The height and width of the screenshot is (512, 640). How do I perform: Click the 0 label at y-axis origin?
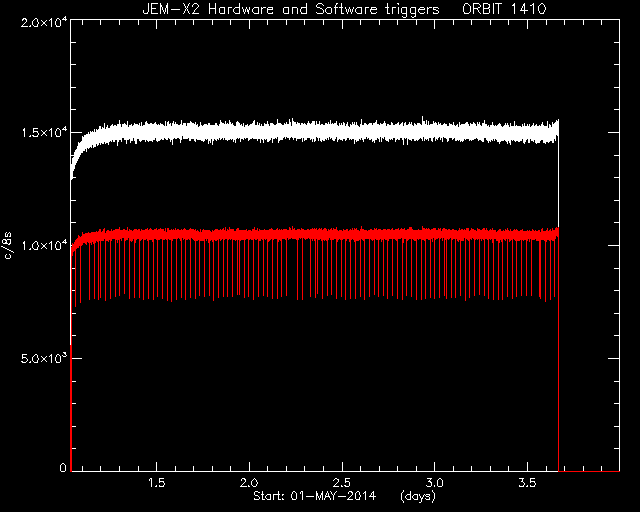63,467
